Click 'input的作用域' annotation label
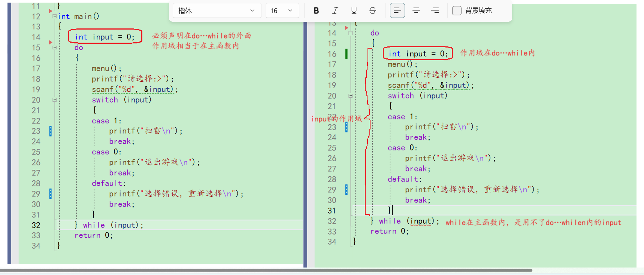This screenshot has width=644, height=275. click(337, 119)
